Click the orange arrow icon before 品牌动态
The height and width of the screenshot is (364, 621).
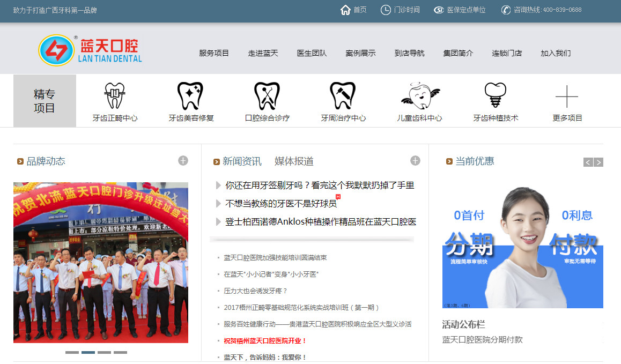coord(20,161)
